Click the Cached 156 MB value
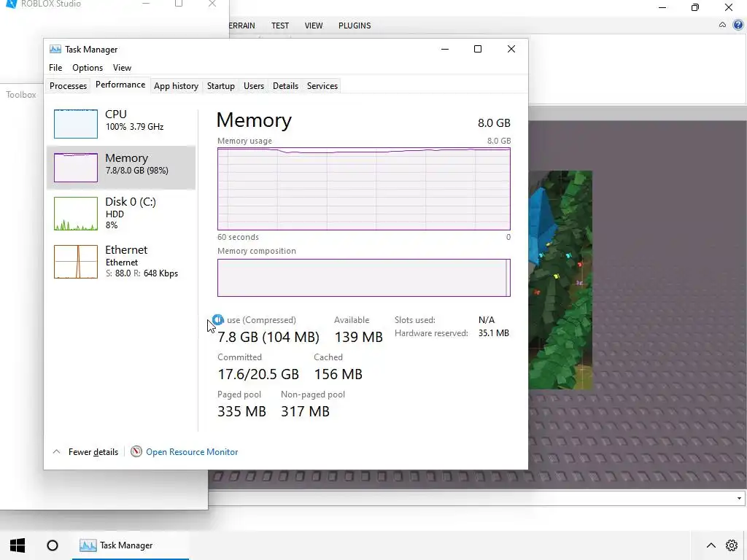747x560 pixels. pos(338,374)
